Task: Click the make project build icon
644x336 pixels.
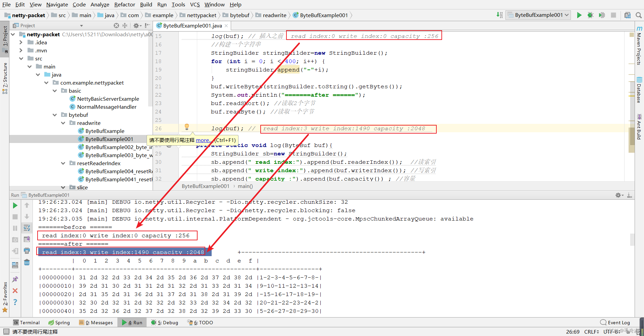Action: 500,15
